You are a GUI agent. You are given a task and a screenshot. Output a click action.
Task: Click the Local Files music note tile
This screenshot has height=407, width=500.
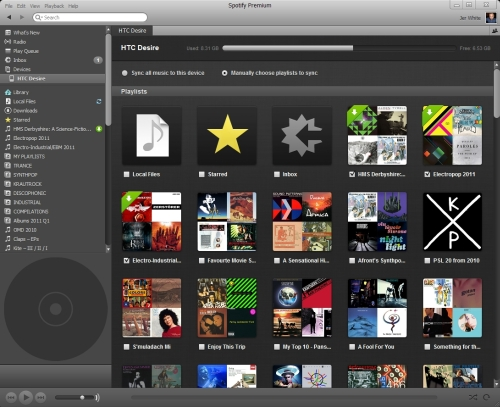coord(152,135)
